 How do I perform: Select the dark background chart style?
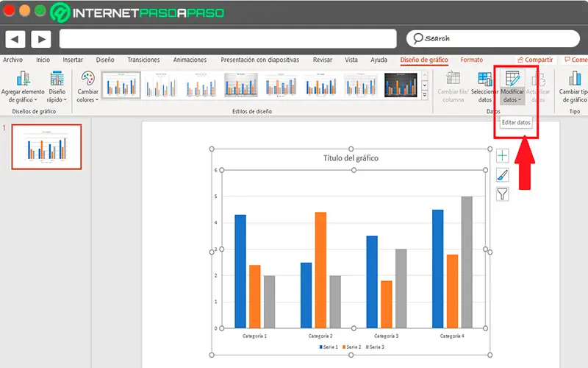tap(401, 85)
